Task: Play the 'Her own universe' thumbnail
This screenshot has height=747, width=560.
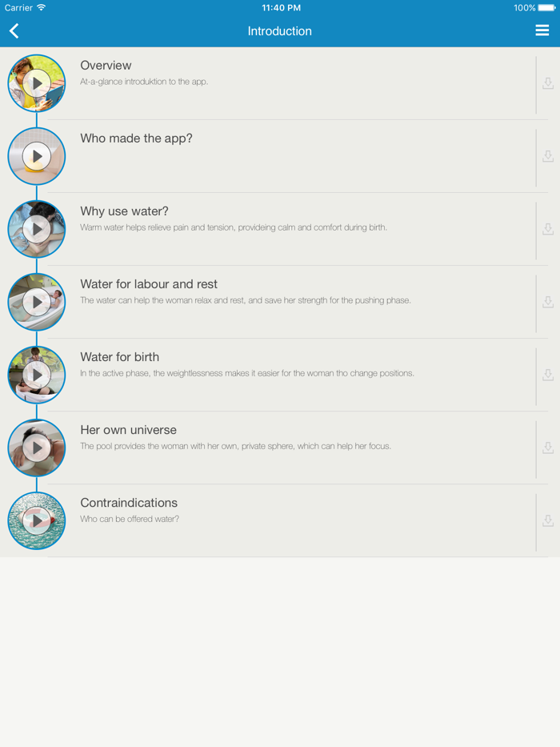Action: (x=37, y=448)
